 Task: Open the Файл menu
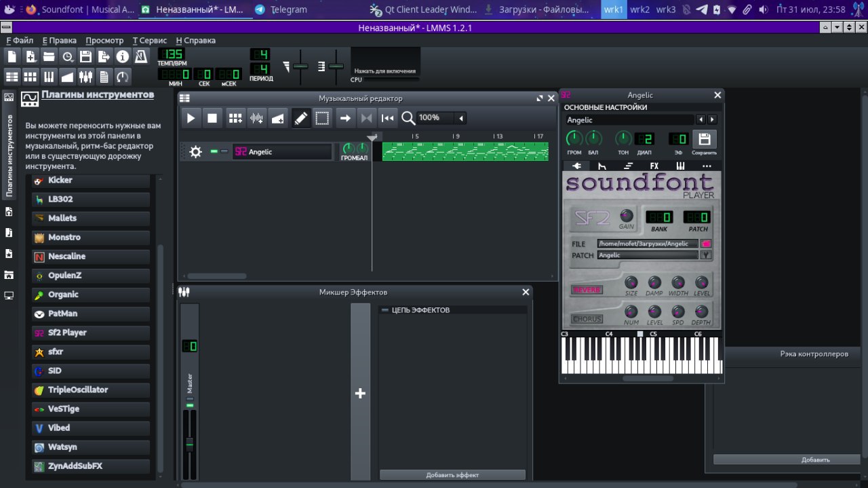(20, 40)
